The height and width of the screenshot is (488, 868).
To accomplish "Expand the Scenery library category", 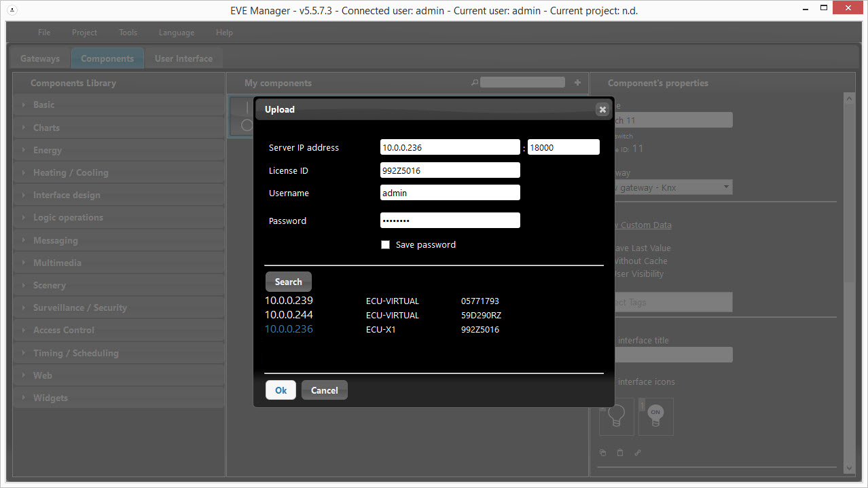I will pyautogui.click(x=118, y=285).
